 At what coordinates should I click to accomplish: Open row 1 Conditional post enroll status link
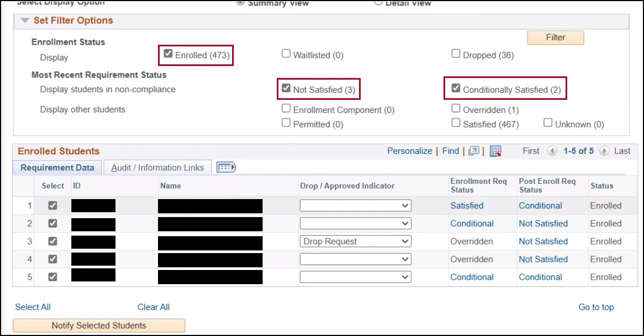point(540,206)
